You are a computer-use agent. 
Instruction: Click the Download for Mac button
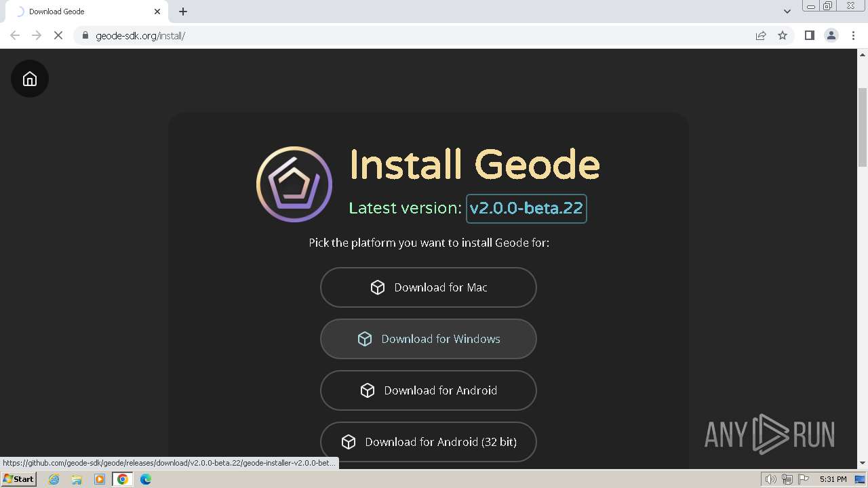pos(429,287)
